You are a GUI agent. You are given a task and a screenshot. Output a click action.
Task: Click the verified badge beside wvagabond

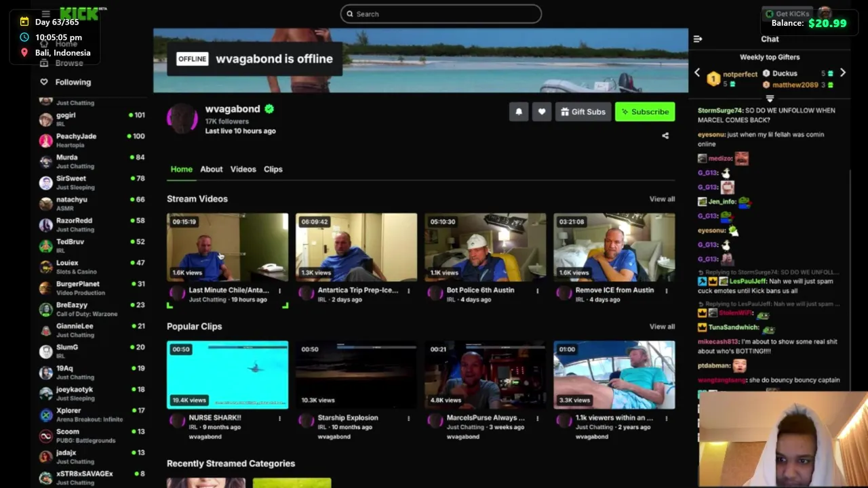(x=269, y=108)
